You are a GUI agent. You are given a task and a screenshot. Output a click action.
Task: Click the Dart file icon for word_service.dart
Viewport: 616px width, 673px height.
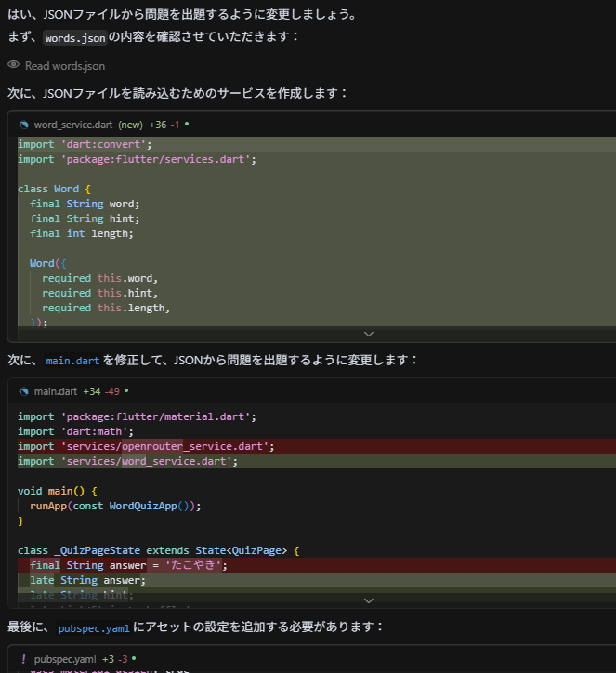click(x=24, y=125)
